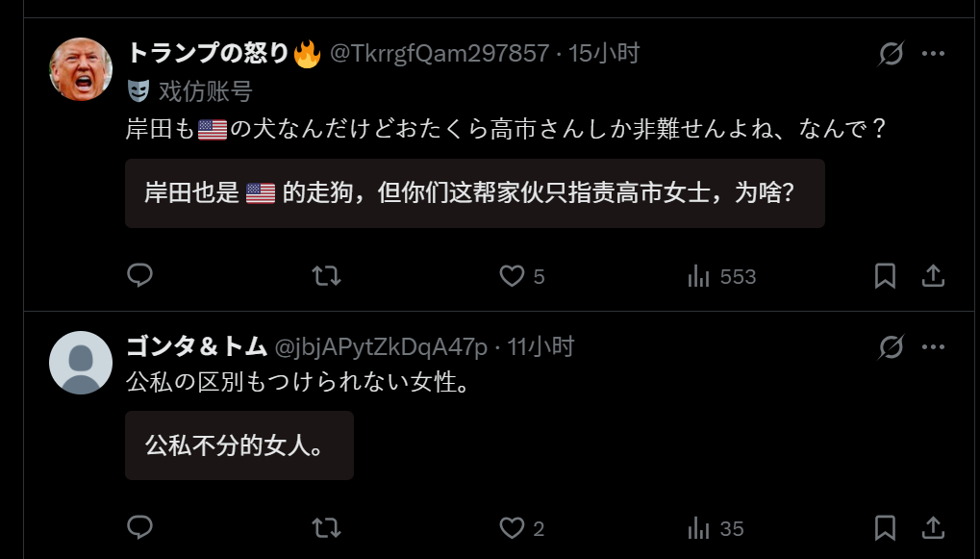This screenshot has height=559, width=980.
Task: Repost the トランプの怒り post
Action: point(326,276)
